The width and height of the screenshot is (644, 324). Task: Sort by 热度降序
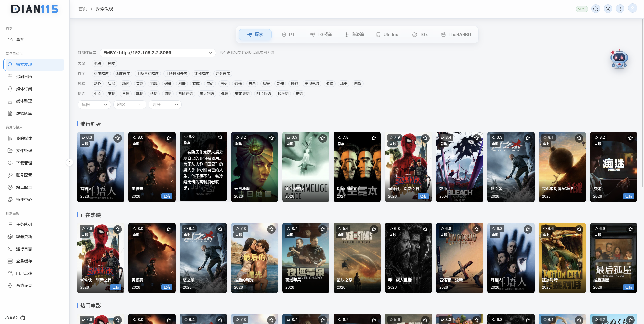click(101, 74)
